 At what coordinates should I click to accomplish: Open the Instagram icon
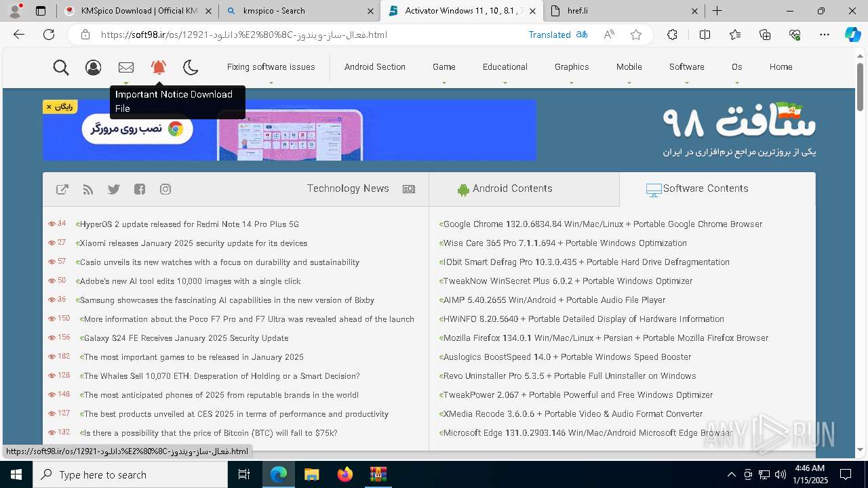tap(165, 189)
